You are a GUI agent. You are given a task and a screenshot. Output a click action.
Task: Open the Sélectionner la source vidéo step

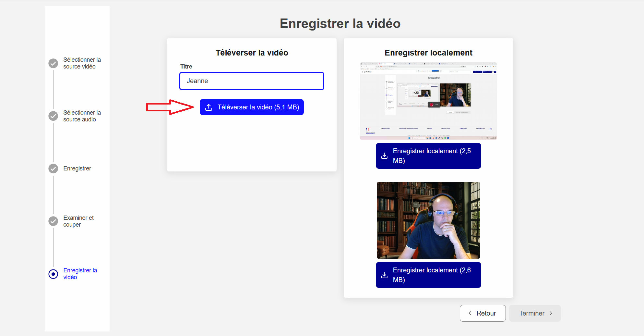82,63
